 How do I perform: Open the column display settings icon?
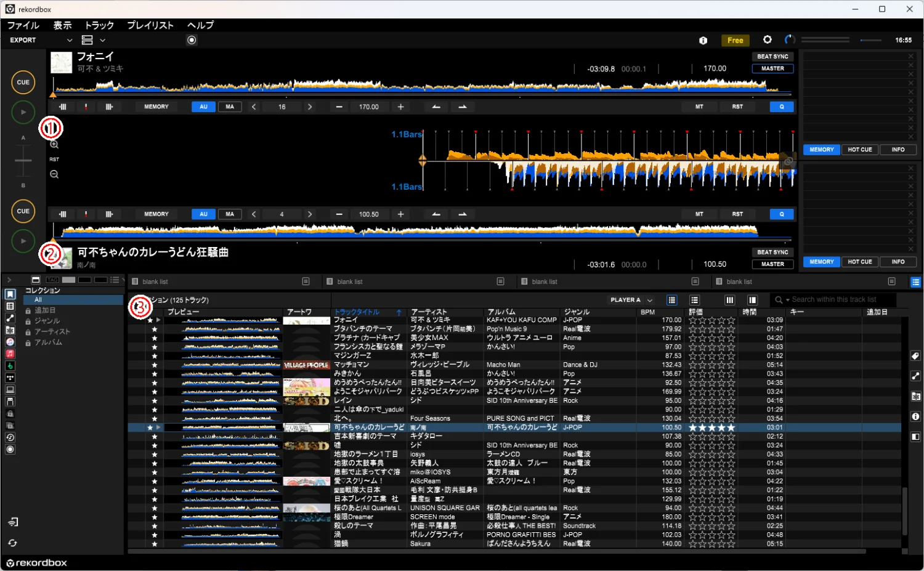click(x=729, y=300)
